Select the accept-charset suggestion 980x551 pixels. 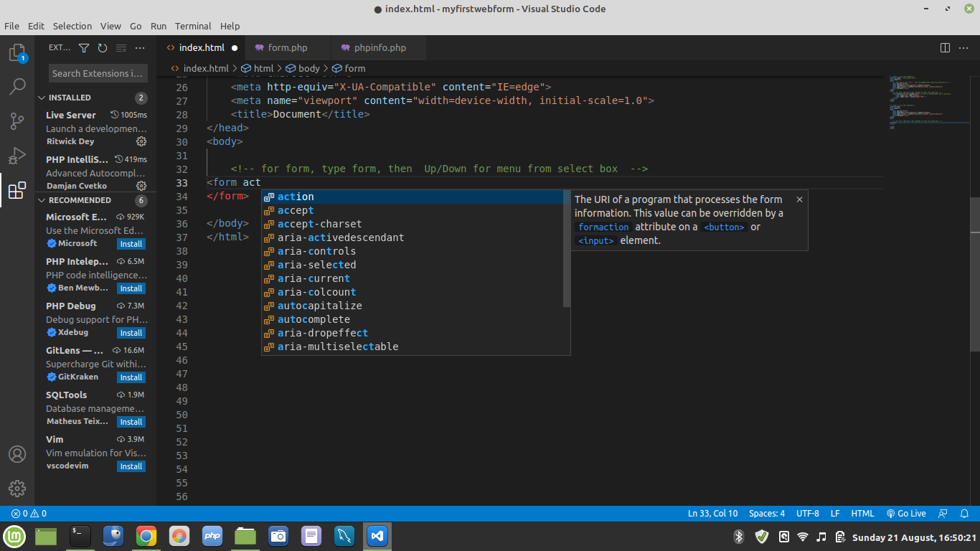click(x=319, y=224)
